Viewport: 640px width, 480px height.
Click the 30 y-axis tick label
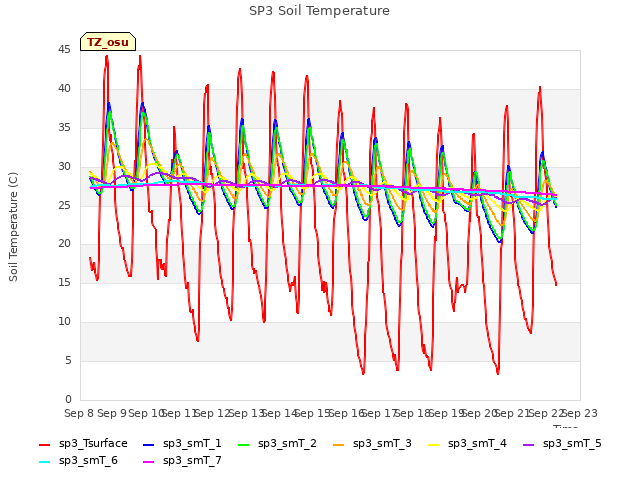pyautogui.click(x=64, y=167)
